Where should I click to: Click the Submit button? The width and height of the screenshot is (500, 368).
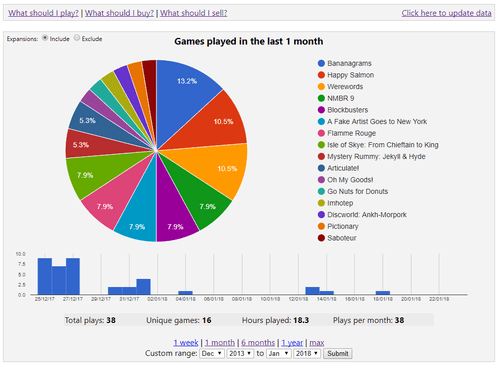(338, 353)
